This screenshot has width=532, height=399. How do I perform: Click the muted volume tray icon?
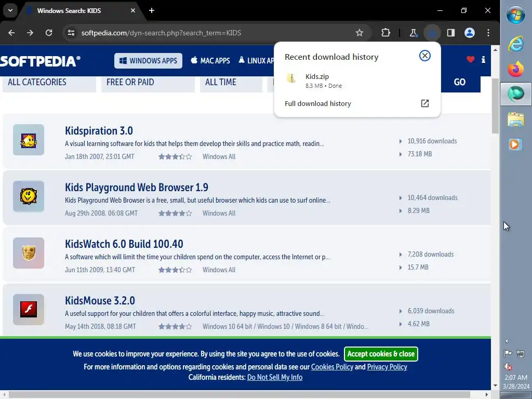coord(508,366)
